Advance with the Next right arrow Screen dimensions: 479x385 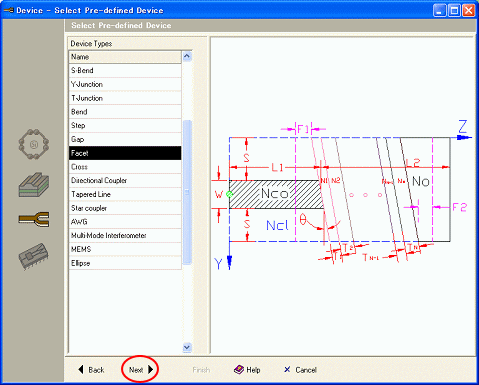150,369
